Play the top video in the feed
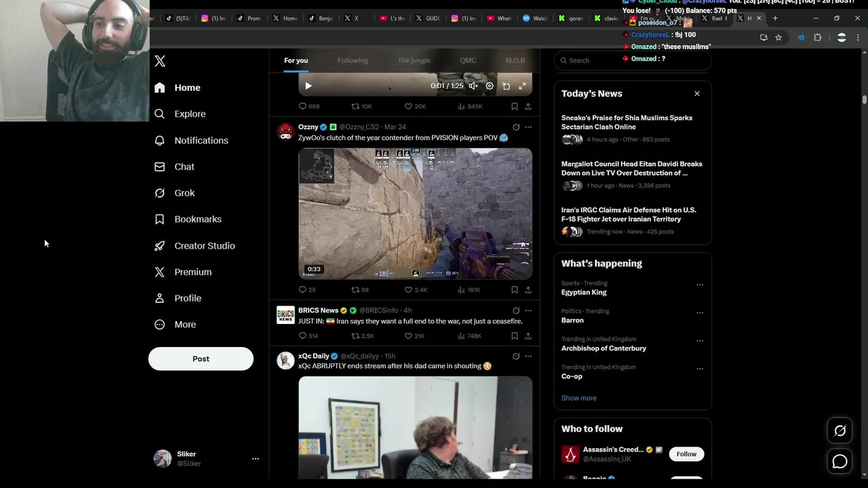The image size is (868, 488). pyautogui.click(x=308, y=86)
